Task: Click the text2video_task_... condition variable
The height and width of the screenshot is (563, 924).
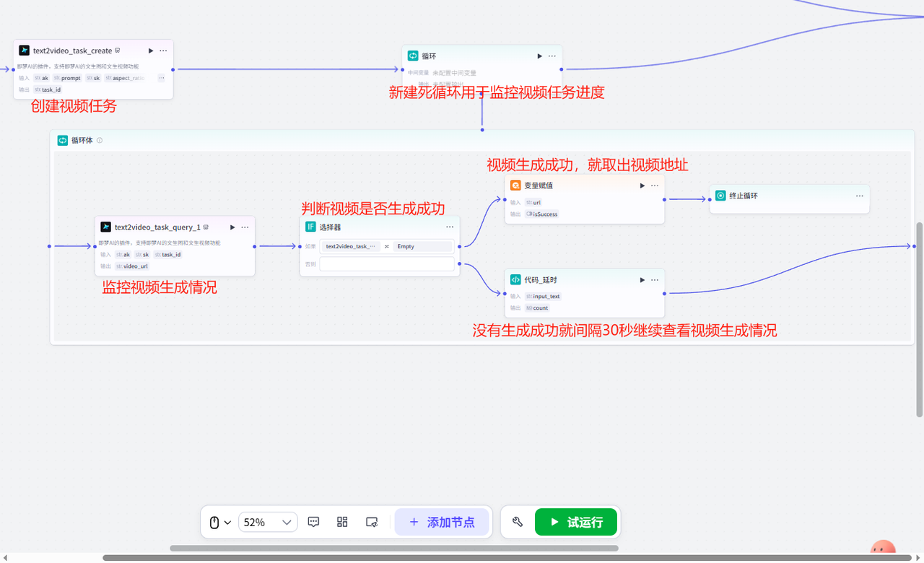Action: [351, 246]
